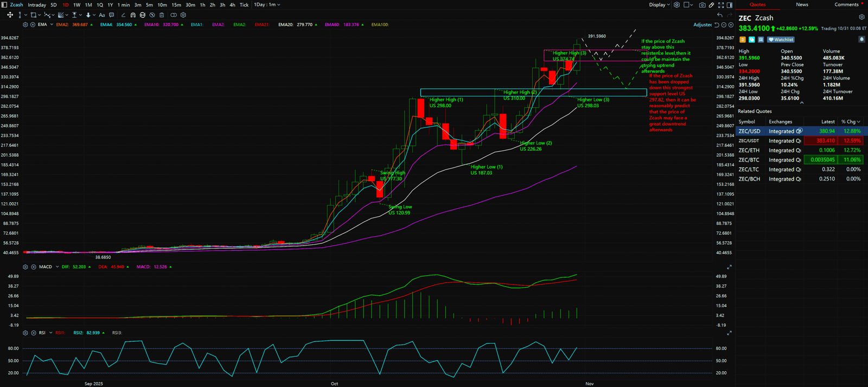This screenshot has height=387, width=868.
Task: Open MACD indicator settings gear
Action: [25, 267]
